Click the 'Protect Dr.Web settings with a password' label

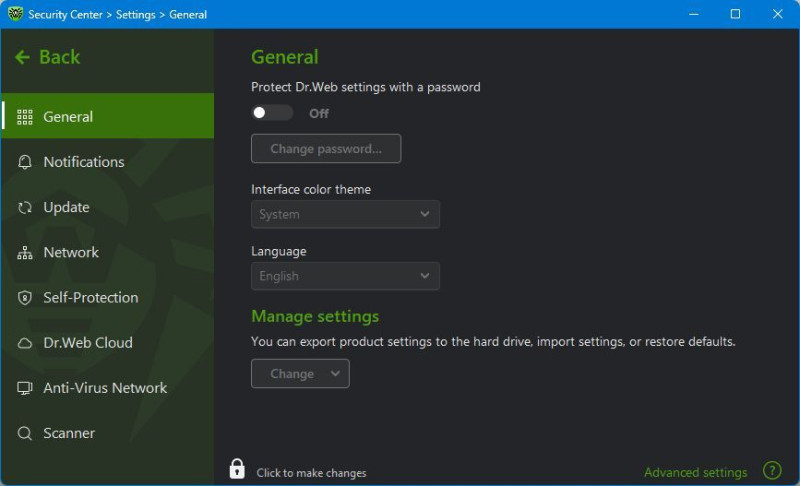[x=365, y=87]
